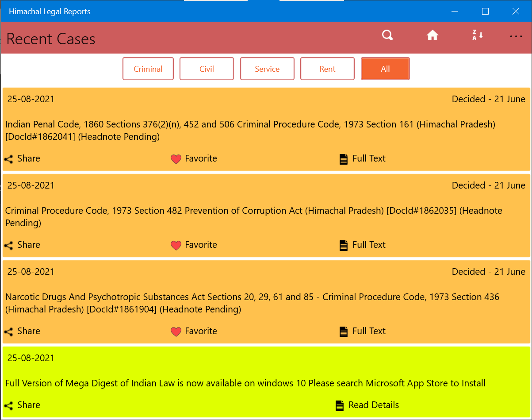The image size is (532, 420).
Task: Select the Mega Digest of Indian Law notice text
Action: pos(245,383)
